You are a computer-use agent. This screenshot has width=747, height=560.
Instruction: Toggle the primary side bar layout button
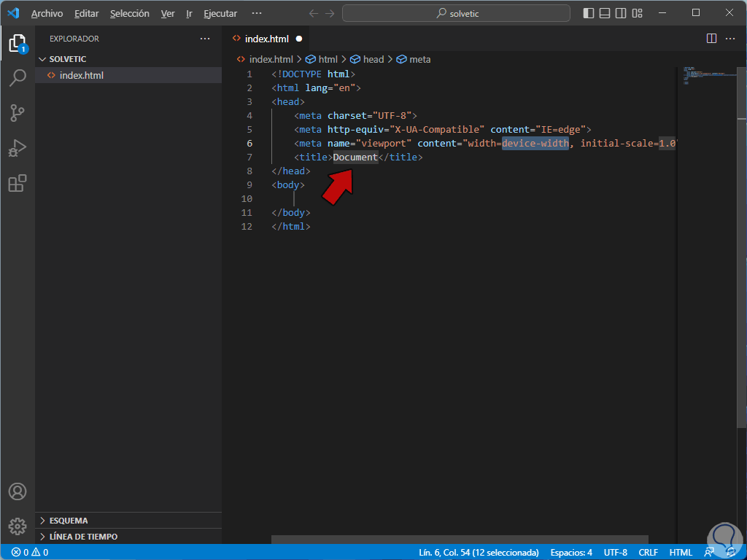(x=589, y=13)
